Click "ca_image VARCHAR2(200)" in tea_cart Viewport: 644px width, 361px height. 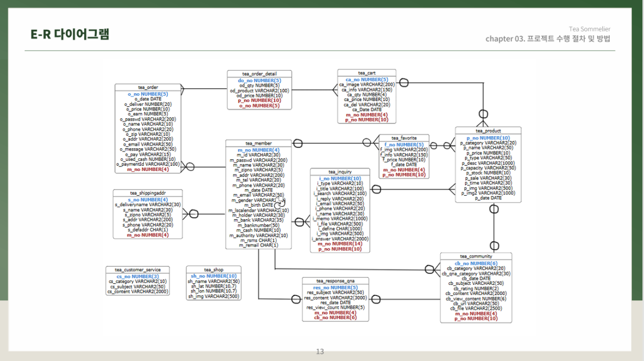coord(367,85)
